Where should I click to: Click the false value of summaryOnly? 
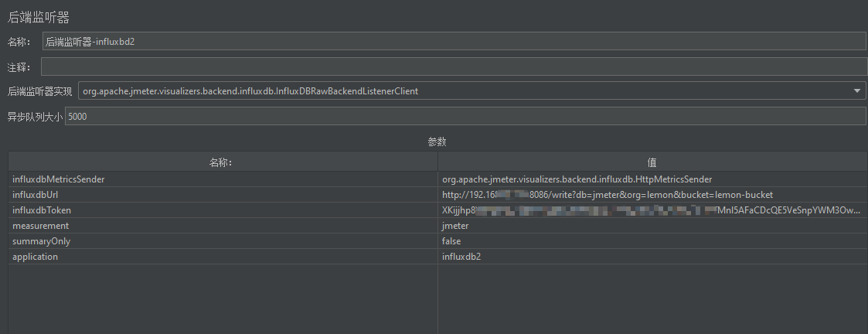click(652, 241)
